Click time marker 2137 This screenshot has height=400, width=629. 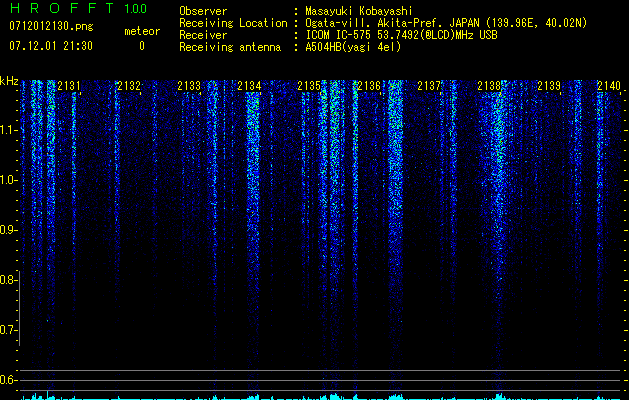(x=429, y=85)
